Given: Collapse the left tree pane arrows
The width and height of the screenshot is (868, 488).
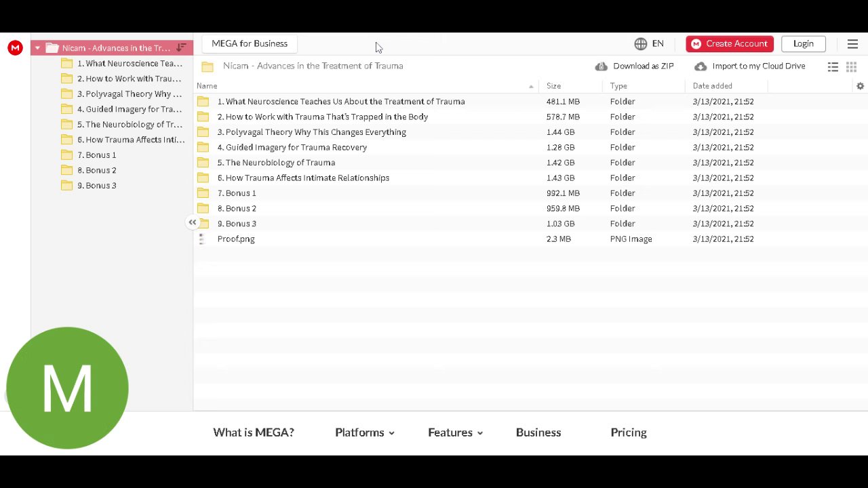Looking at the screenshot, I should [x=193, y=222].
